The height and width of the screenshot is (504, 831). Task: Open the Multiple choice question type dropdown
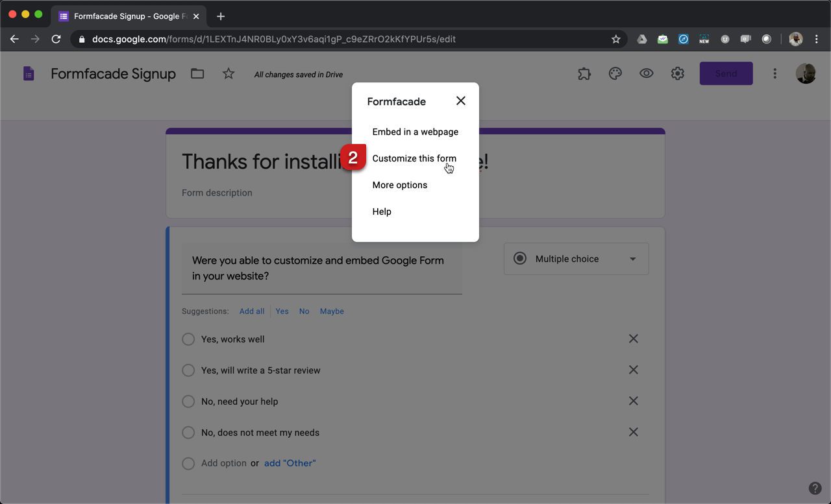(x=576, y=258)
